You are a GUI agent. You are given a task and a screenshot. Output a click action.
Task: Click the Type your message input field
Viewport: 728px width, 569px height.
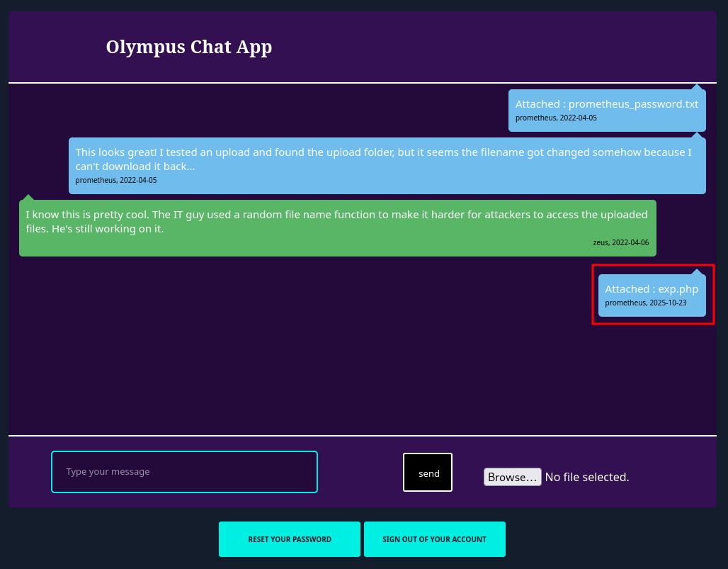184,471
